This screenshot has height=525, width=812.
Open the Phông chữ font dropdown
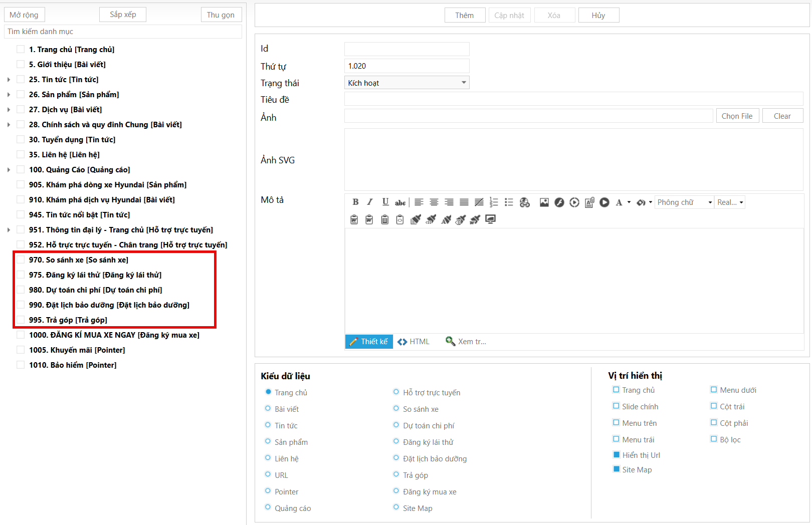(x=684, y=202)
